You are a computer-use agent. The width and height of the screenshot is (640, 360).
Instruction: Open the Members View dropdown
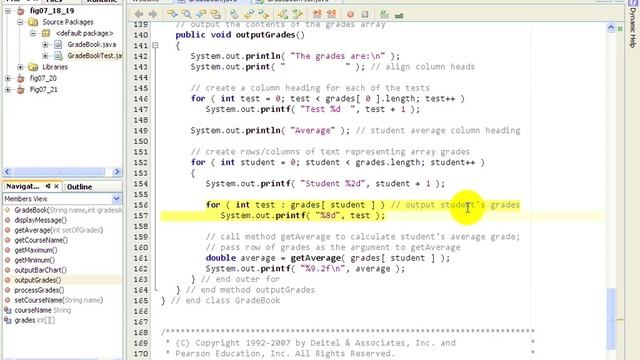[x=116, y=199]
